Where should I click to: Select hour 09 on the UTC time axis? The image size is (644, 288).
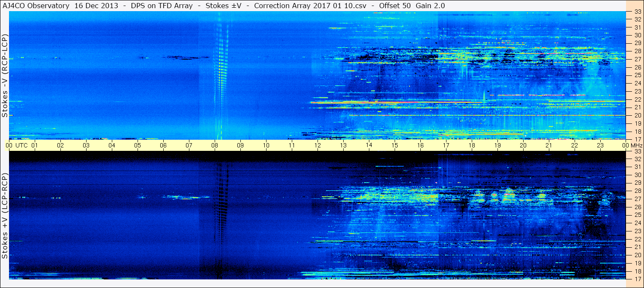coord(240,145)
